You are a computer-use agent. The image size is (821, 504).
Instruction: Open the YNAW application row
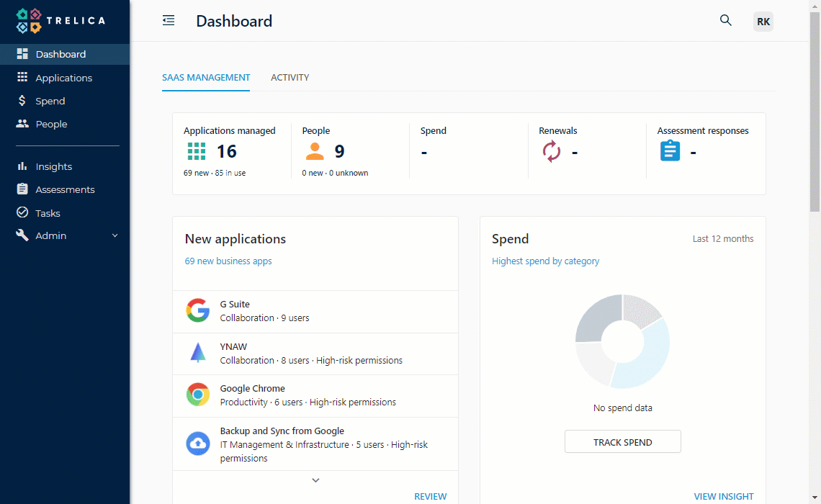point(315,354)
